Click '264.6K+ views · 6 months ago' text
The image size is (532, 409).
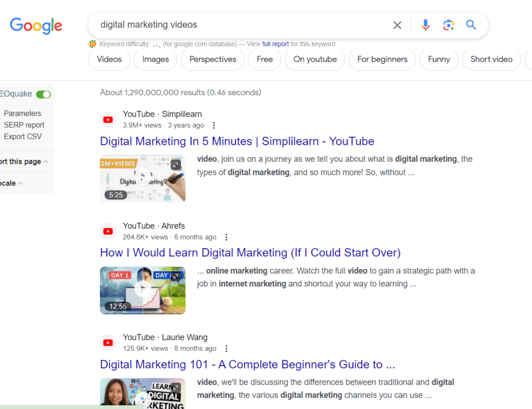point(169,237)
